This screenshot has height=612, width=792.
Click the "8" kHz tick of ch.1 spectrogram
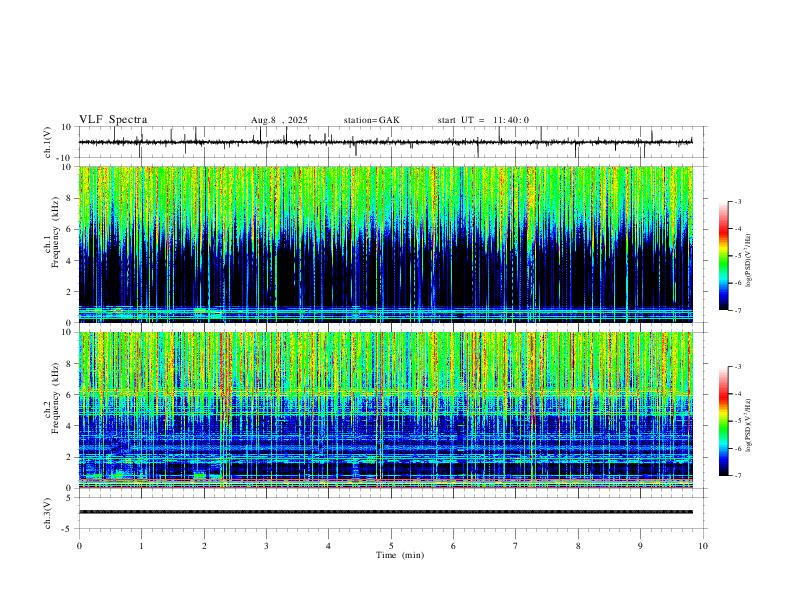(x=70, y=198)
